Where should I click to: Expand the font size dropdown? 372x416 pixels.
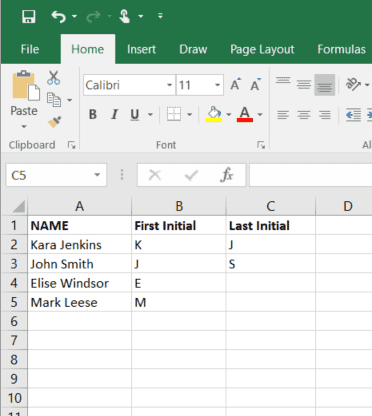coord(217,85)
